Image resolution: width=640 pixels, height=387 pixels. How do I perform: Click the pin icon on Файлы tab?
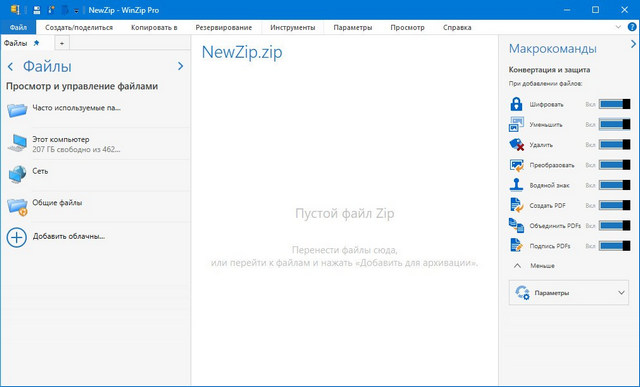point(36,43)
